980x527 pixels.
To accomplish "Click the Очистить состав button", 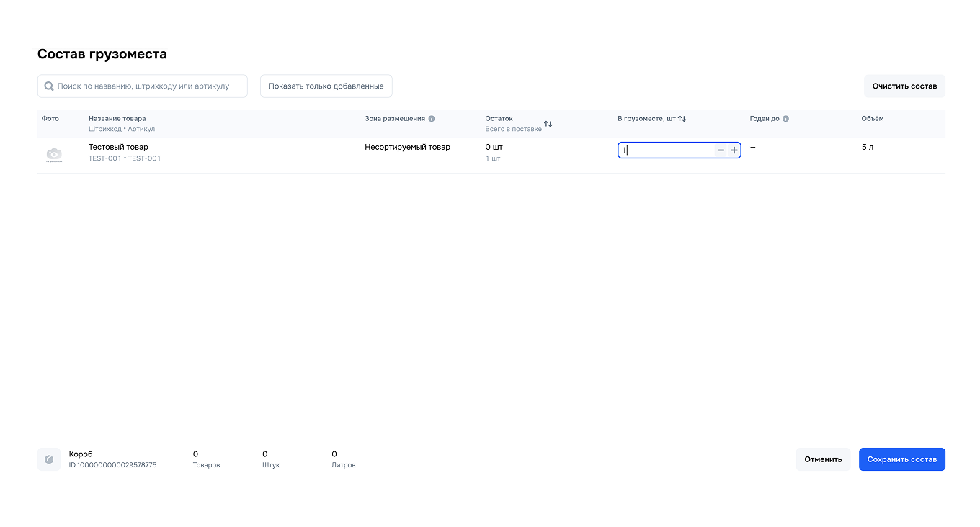I will click(x=904, y=86).
